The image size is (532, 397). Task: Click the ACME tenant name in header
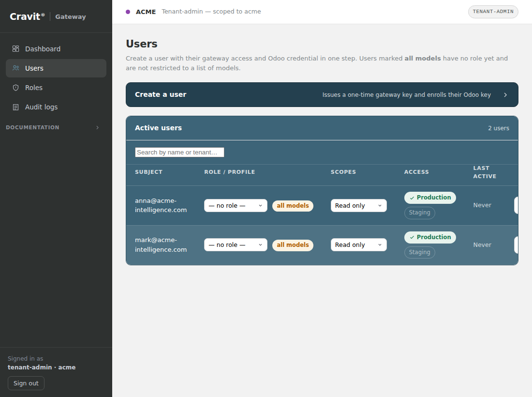coord(146,12)
